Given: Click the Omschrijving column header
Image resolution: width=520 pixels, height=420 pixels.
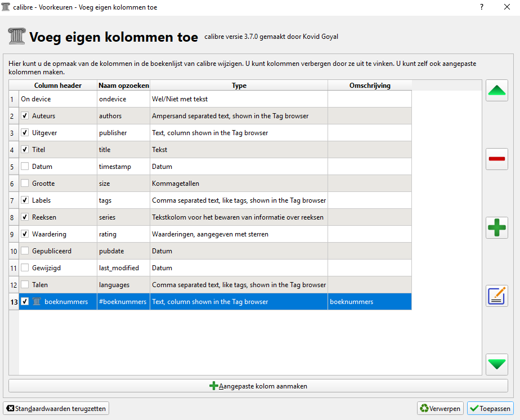Looking at the screenshot, I should coord(369,86).
